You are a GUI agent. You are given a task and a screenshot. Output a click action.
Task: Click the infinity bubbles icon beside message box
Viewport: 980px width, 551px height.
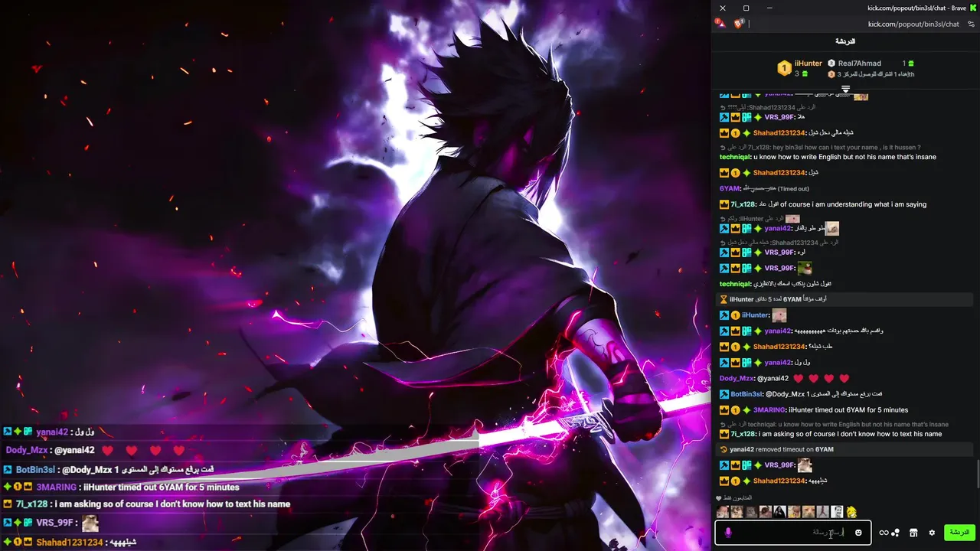pyautogui.click(x=889, y=533)
